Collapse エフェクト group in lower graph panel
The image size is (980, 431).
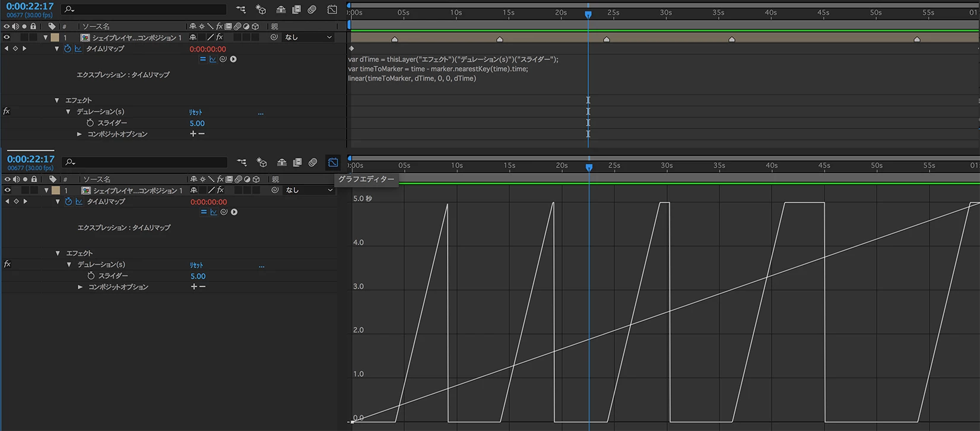(x=58, y=253)
